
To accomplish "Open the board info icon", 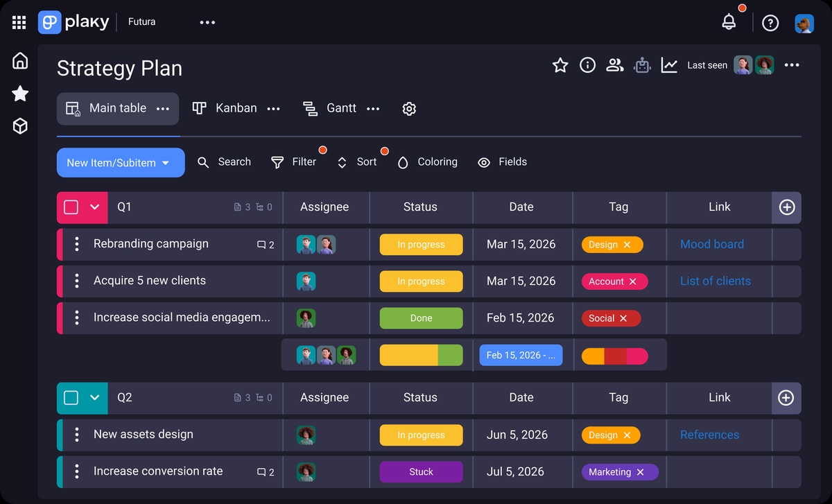I will click(x=587, y=65).
